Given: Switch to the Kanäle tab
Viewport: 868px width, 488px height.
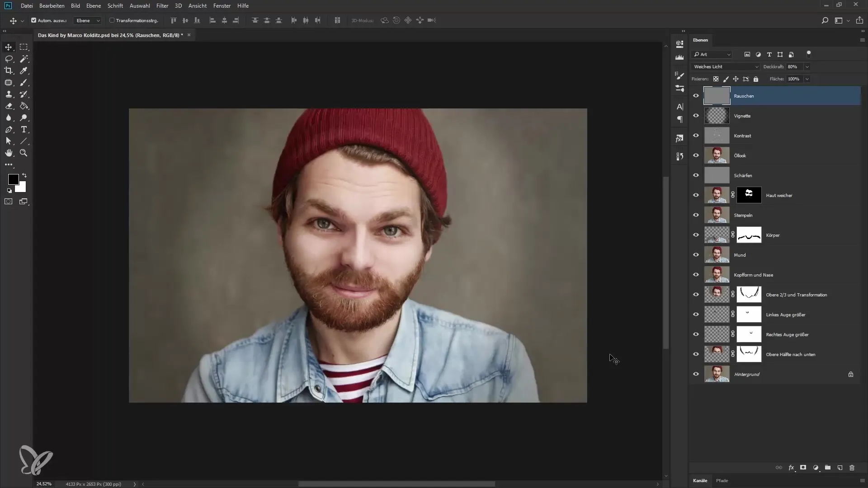Looking at the screenshot, I should [700, 481].
